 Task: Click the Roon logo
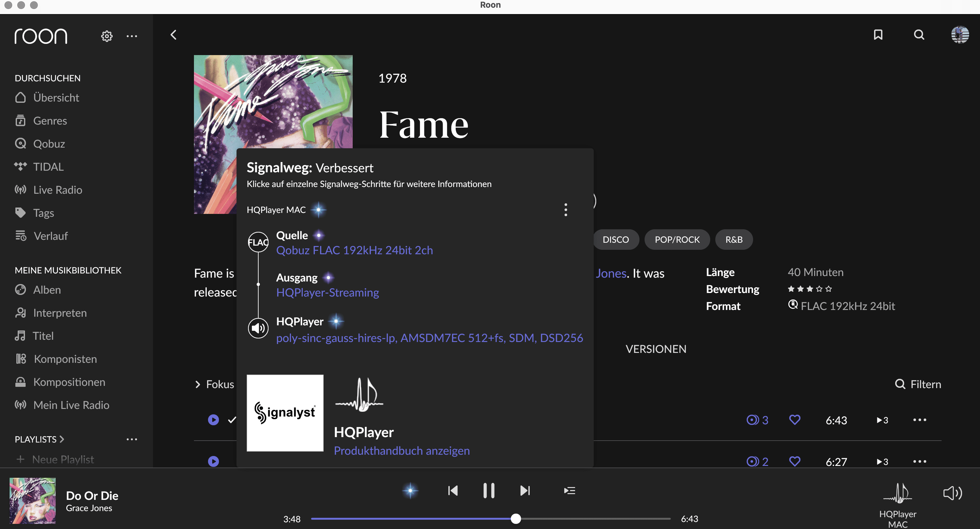click(x=41, y=36)
